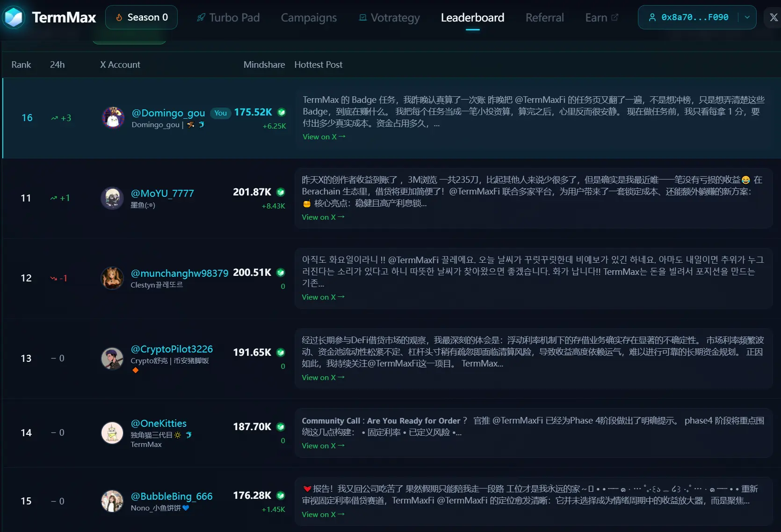Open the Referral tab

pyautogui.click(x=545, y=18)
